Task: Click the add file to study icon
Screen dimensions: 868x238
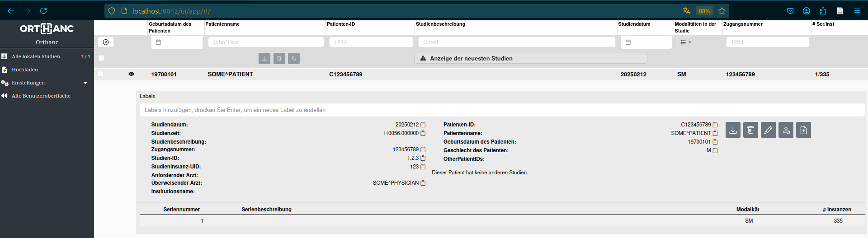Action: pyautogui.click(x=803, y=130)
